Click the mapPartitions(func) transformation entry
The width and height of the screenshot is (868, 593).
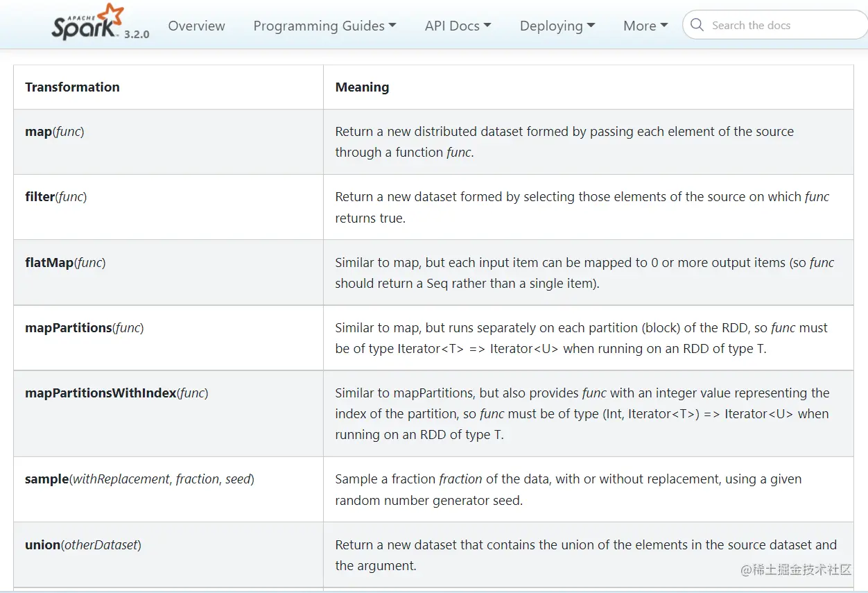(x=84, y=327)
